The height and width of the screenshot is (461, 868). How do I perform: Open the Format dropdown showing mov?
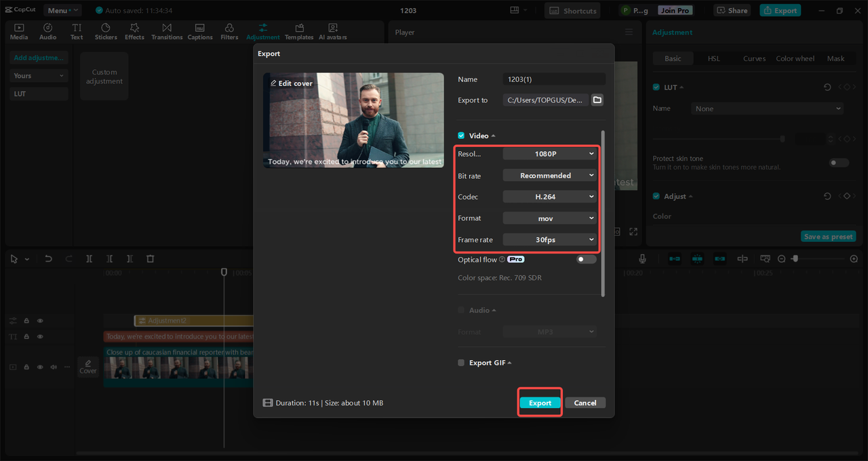point(550,218)
